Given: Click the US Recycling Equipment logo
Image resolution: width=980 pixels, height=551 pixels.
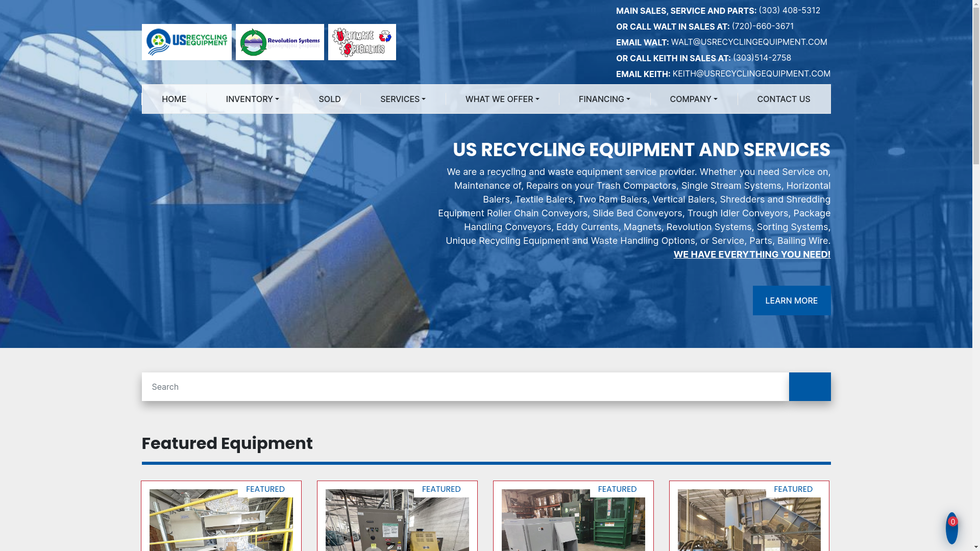Looking at the screenshot, I should [x=186, y=42].
